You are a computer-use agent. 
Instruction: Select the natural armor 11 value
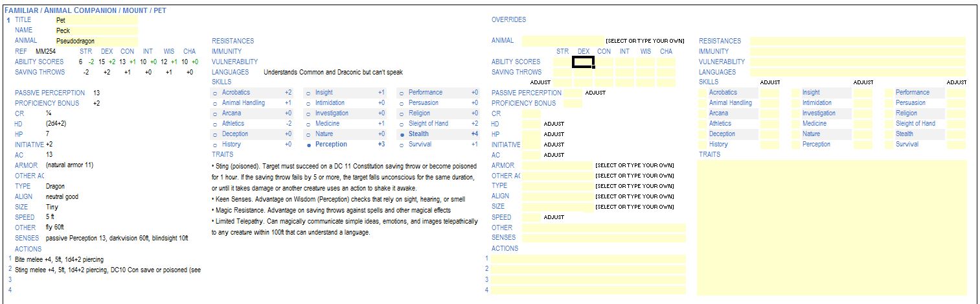pyautogui.click(x=69, y=165)
